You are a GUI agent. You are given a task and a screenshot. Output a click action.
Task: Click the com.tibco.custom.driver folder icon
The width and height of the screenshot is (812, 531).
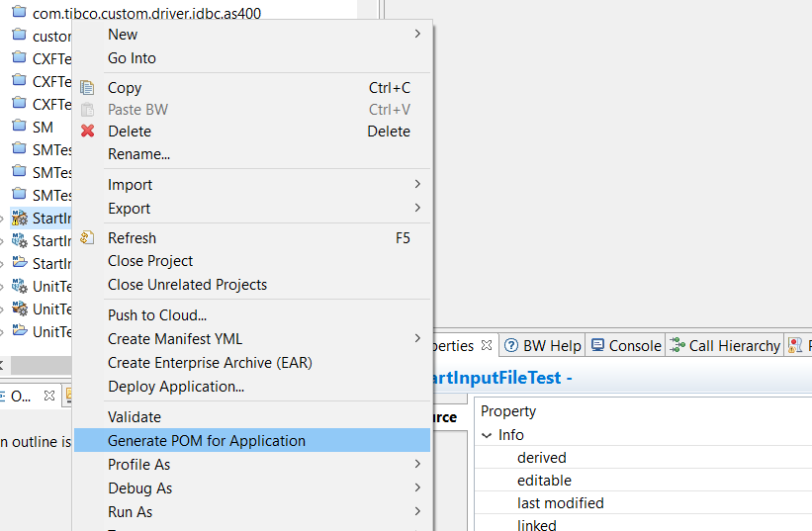[x=19, y=13]
